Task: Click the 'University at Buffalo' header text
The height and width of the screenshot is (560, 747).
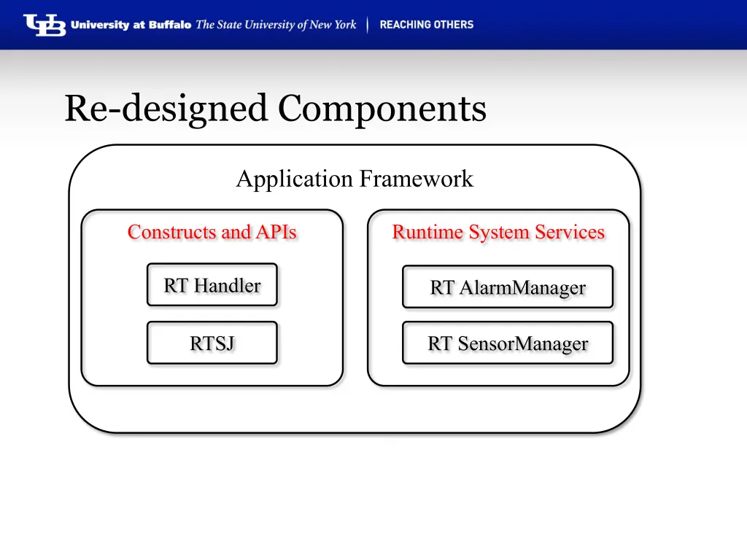Action: click(x=131, y=25)
